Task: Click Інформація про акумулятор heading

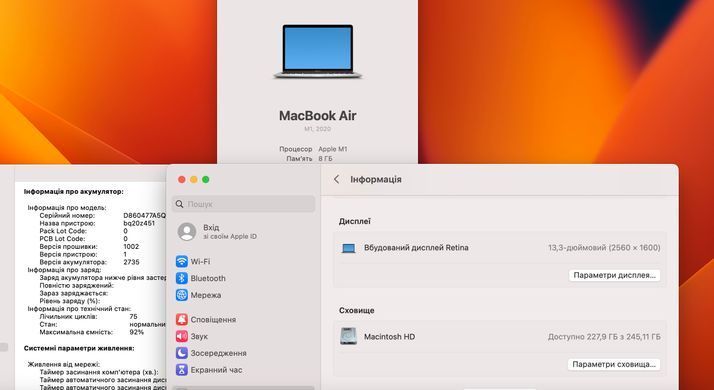Action: [73, 192]
